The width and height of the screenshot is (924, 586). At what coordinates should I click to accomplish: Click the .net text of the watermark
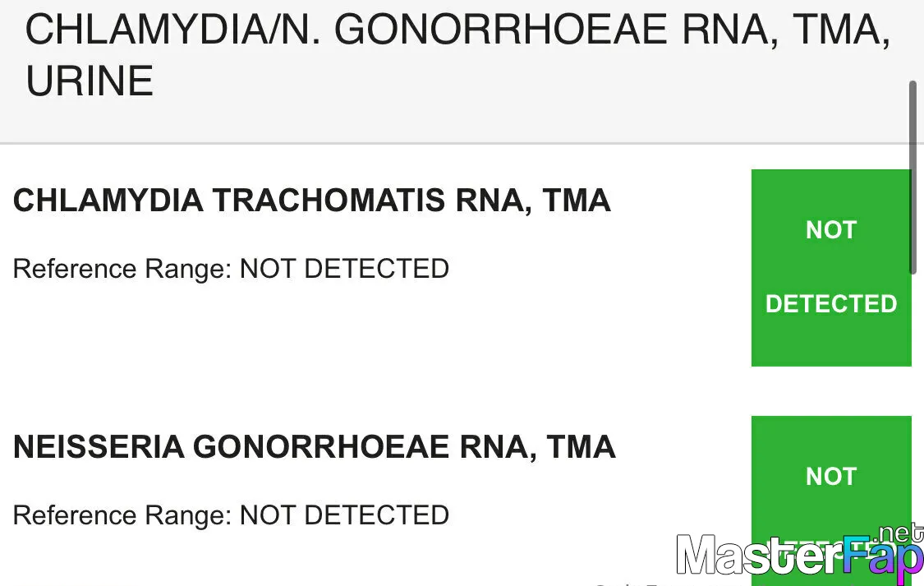(x=900, y=533)
